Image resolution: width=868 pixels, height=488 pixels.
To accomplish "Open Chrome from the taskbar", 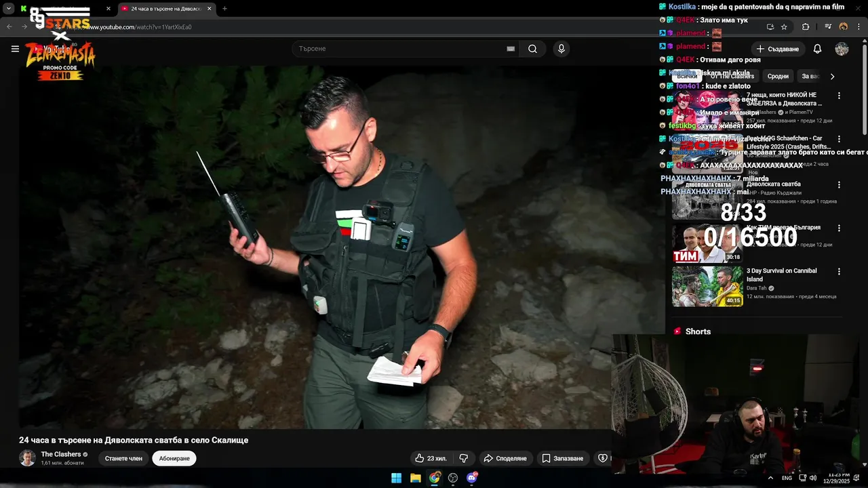I will tap(435, 478).
